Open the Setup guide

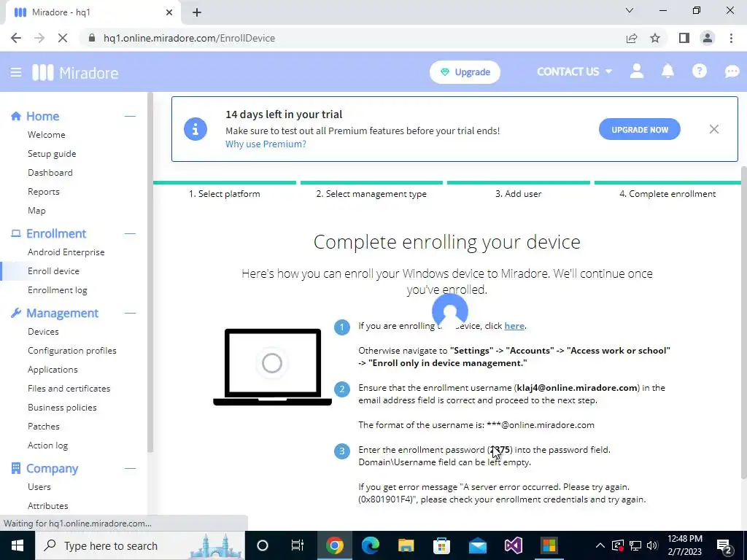pos(52,154)
